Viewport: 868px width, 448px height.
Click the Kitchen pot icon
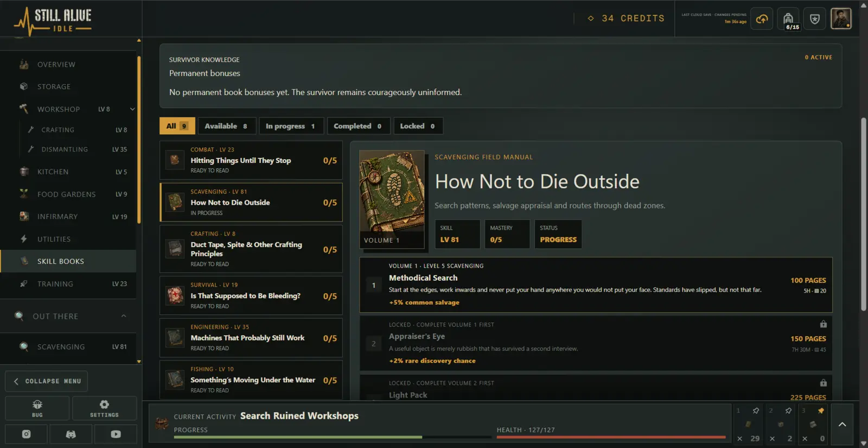pyautogui.click(x=24, y=172)
